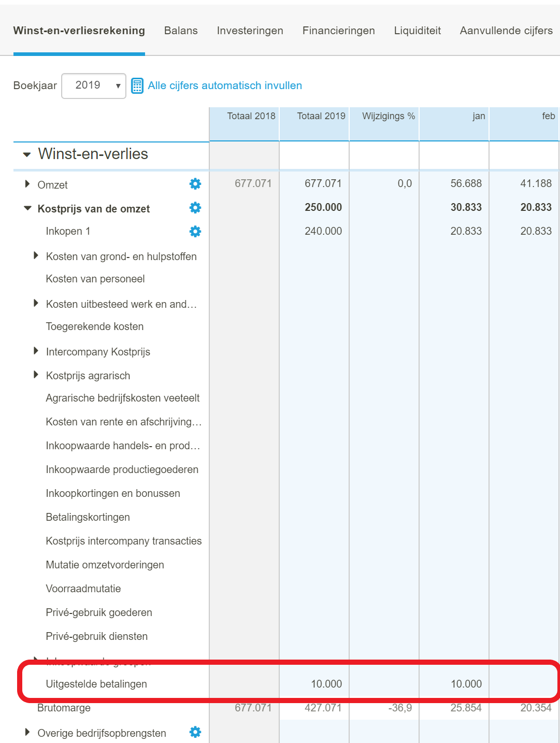Click Alle cijfers automatisch invullen link

click(x=225, y=85)
